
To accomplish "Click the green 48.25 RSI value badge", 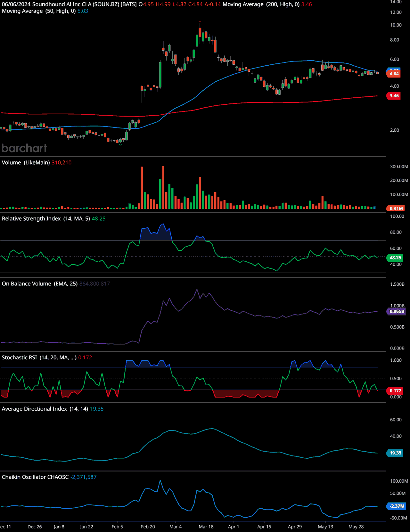I will tap(395, 258).
